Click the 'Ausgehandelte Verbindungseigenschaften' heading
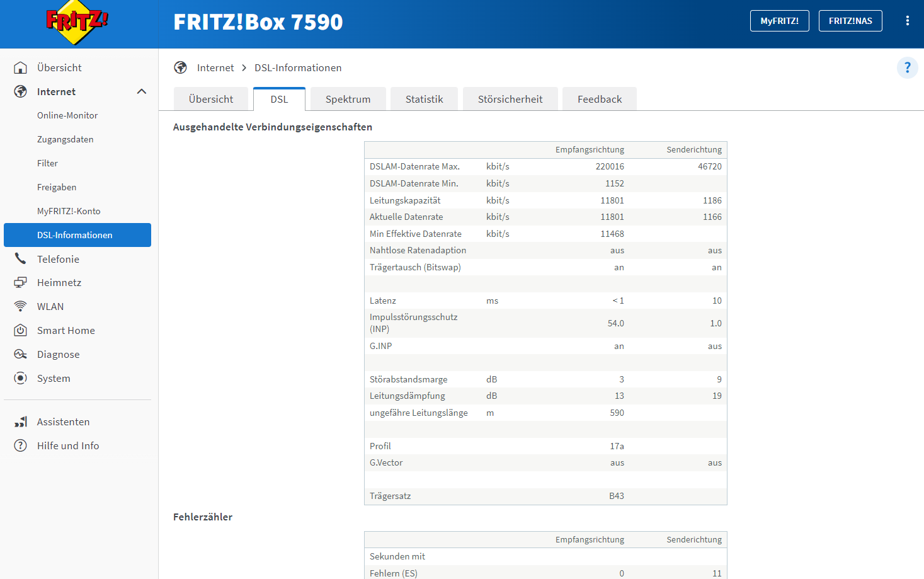This screenshot has height=579, width=924. point(273,127)
